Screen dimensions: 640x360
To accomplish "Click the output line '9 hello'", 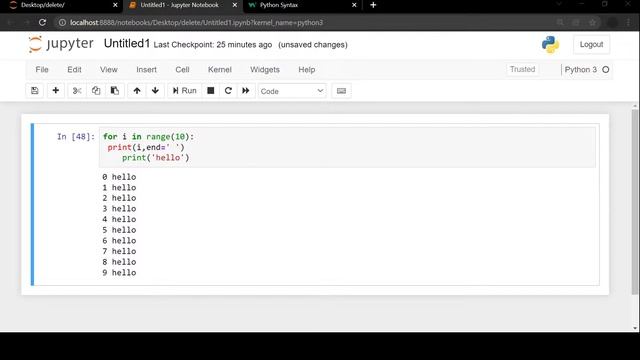I will [119, 272].
